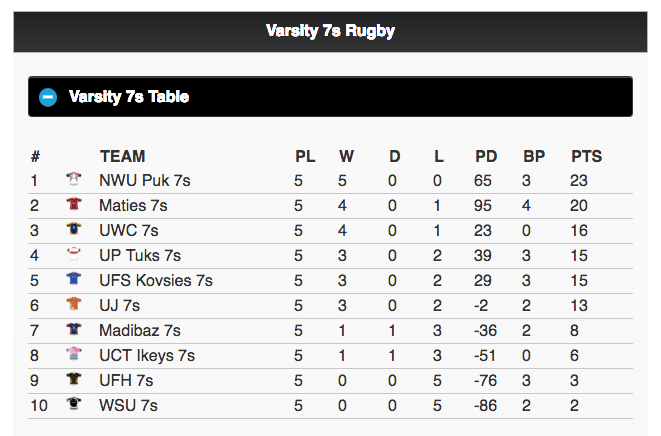This screenshot has height=436, width=661.
Task: Click the TEAM column header
Action: click(122, 156)
